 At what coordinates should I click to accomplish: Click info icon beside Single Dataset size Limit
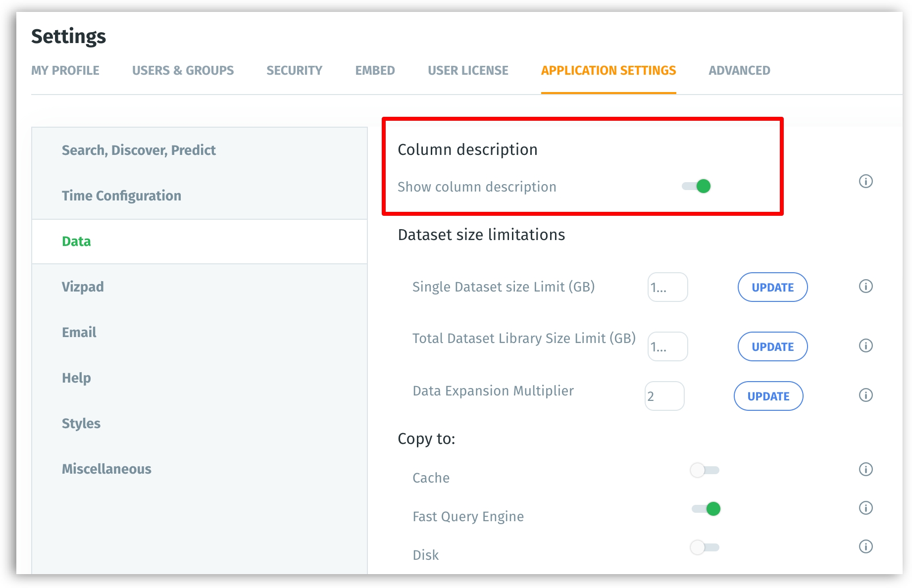tap(865, 287)
